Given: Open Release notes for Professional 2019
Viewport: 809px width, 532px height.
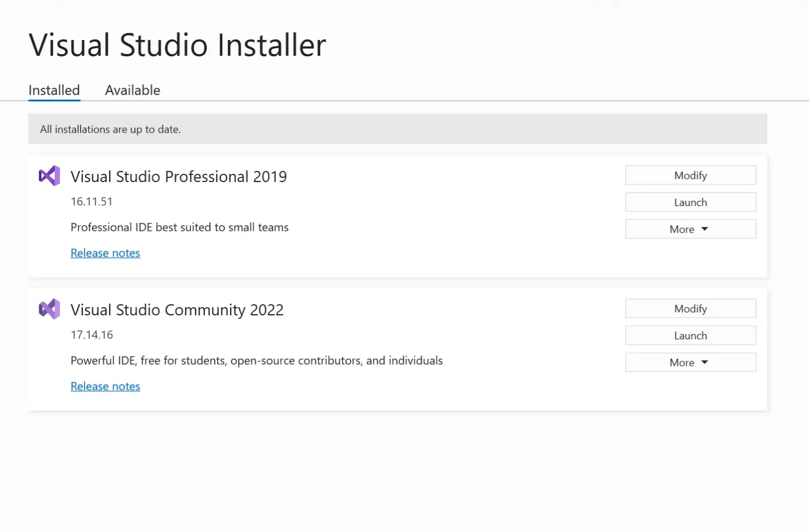Looking at the screenshot, I should point(106,253).
